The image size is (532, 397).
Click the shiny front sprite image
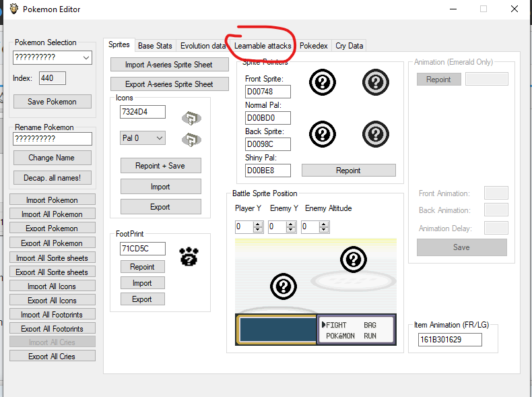375,82
